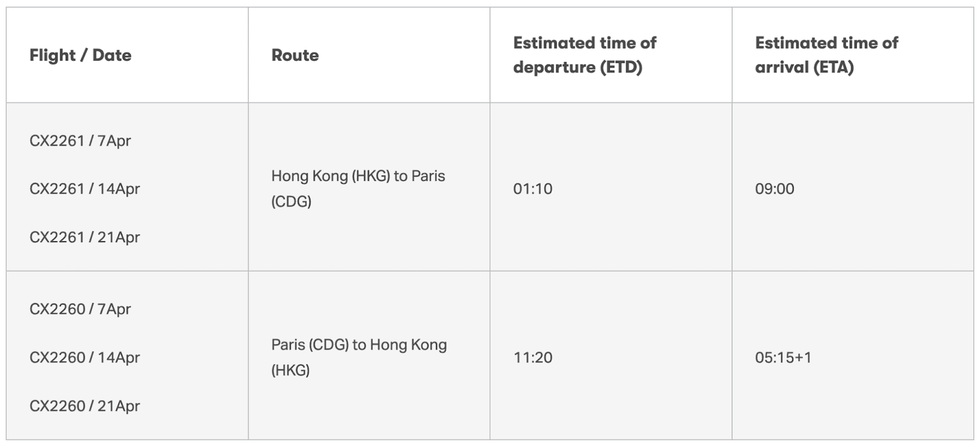Click the Flight / Date column header
Image resolution: width=980 pixels, height=447 pixels.
[x=80, y=55]
